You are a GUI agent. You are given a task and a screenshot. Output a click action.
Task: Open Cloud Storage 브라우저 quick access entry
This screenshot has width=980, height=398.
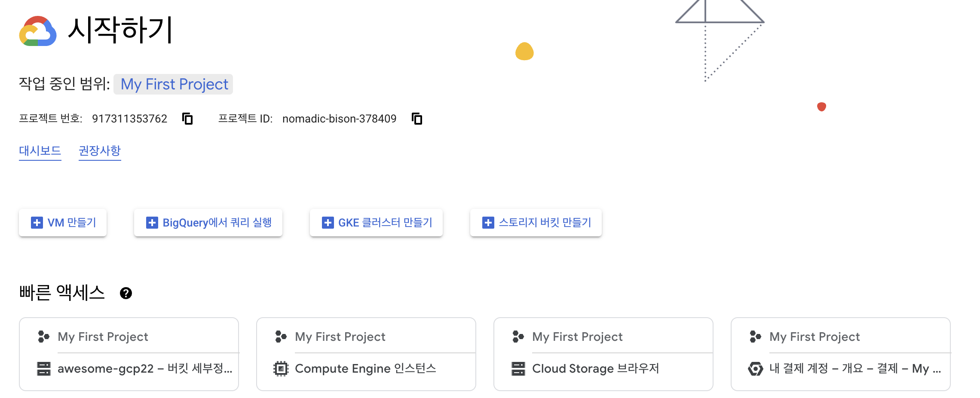coord(596,369)
